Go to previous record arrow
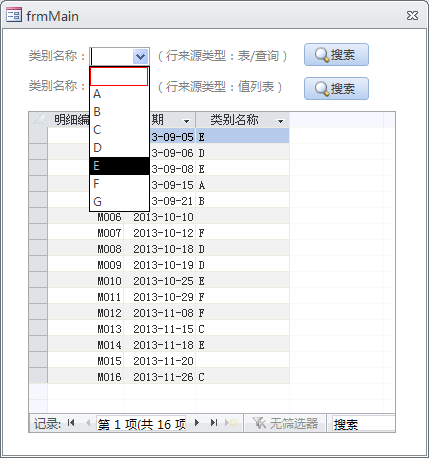The width and height of the screenshot is (429, 458). coord(88,423)
